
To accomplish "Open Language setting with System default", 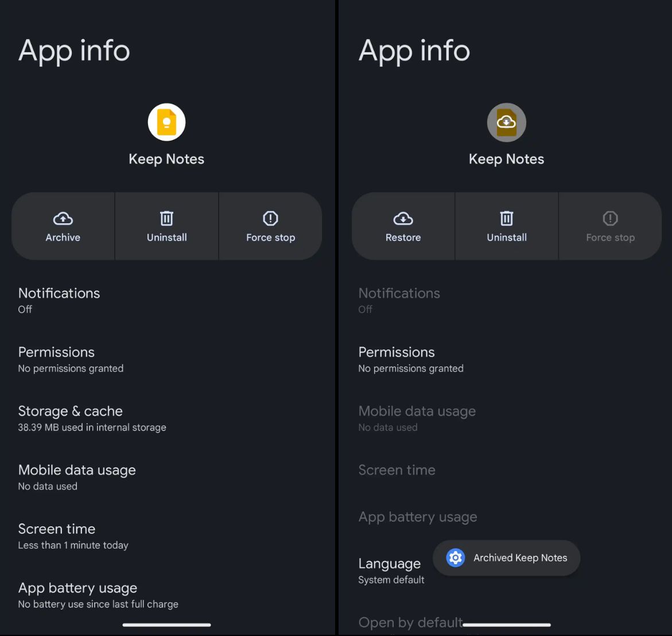I will point(391,571).
